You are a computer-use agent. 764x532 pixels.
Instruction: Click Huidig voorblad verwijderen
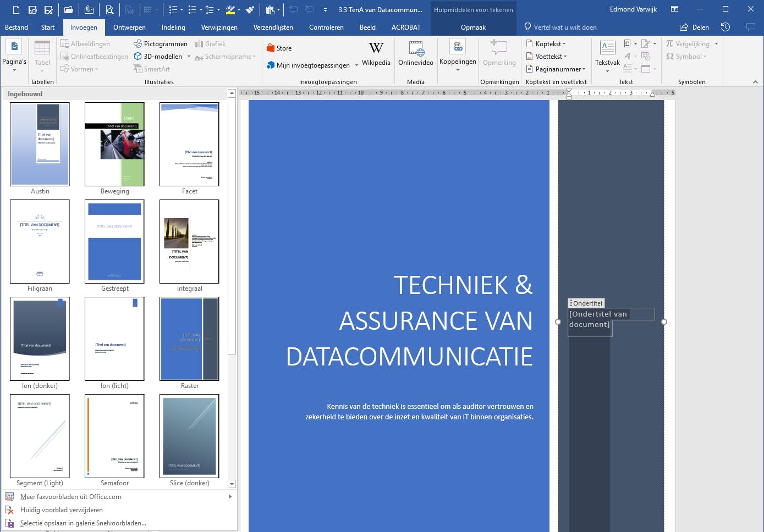pos(62,510)
